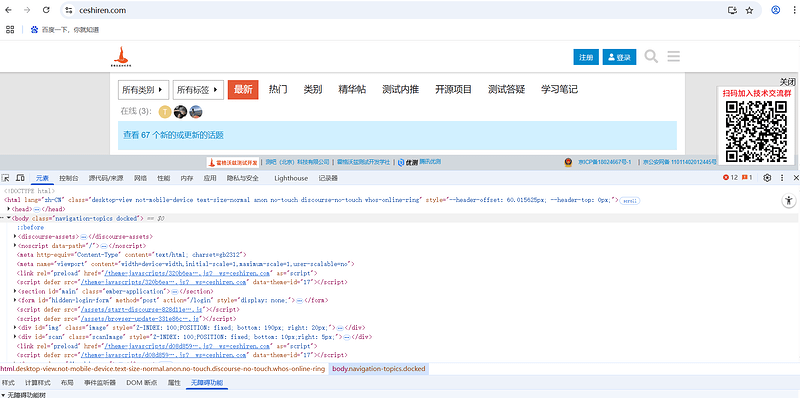Expand the section id main node
800x398 pixels.
pos(15,291)
